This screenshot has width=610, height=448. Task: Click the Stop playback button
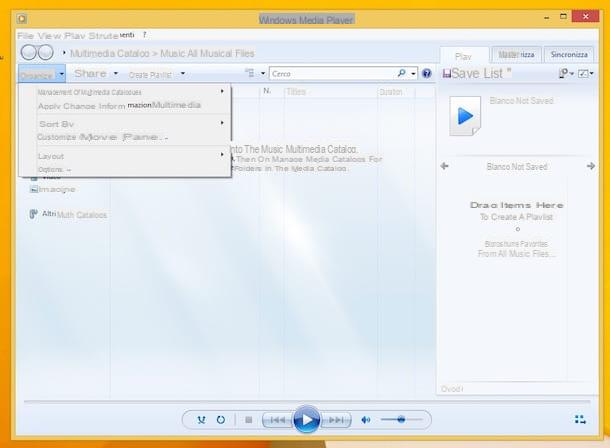[x=249, y=420]
